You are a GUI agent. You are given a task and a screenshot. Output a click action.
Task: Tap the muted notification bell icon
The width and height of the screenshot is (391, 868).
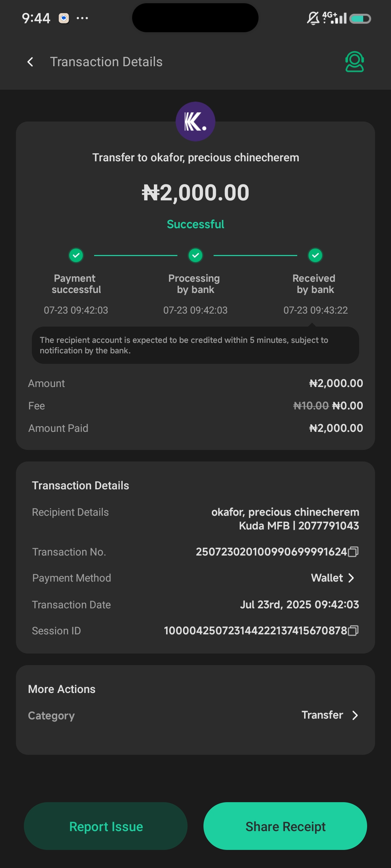(313, 18)
